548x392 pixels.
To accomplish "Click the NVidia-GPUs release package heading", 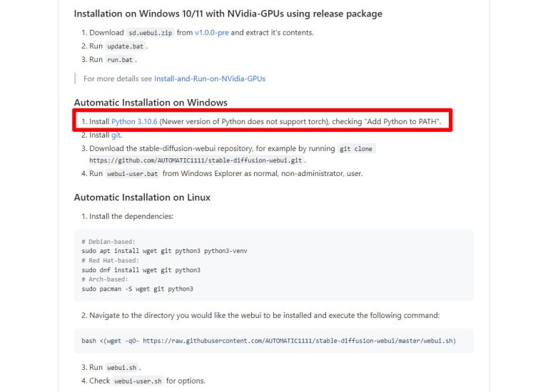I will point(228,14).
